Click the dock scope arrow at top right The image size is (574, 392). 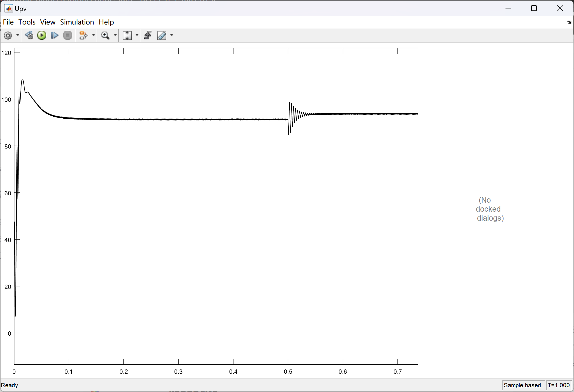coord(569,22)
